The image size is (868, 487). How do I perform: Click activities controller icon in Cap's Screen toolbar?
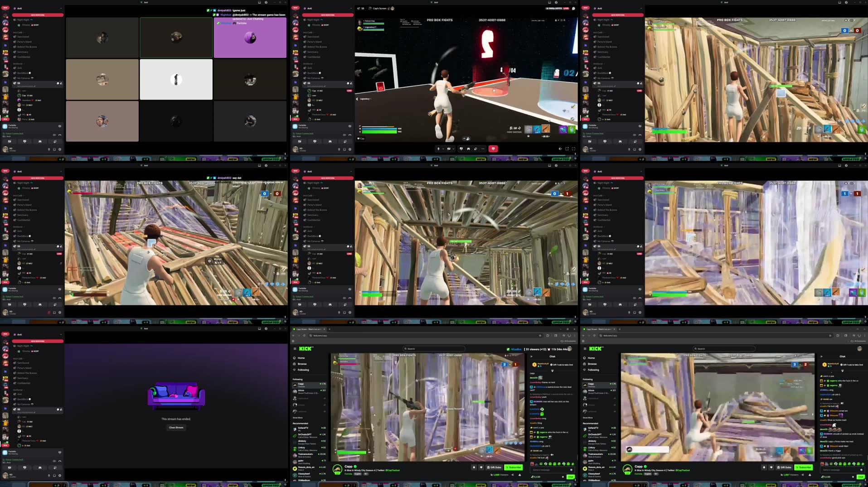pos(468,149)
